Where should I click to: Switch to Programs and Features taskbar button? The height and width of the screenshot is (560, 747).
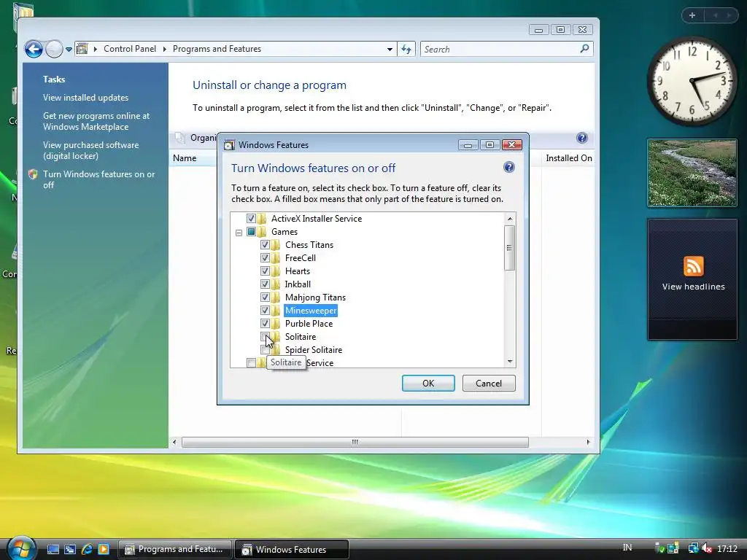tap(174, 550)
